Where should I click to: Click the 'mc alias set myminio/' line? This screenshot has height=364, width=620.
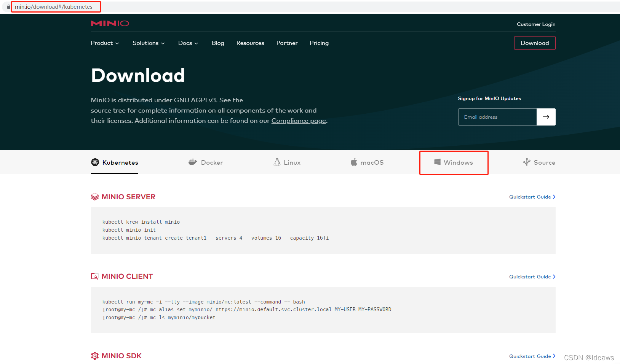pyautogui.click(x=247, y=309)
